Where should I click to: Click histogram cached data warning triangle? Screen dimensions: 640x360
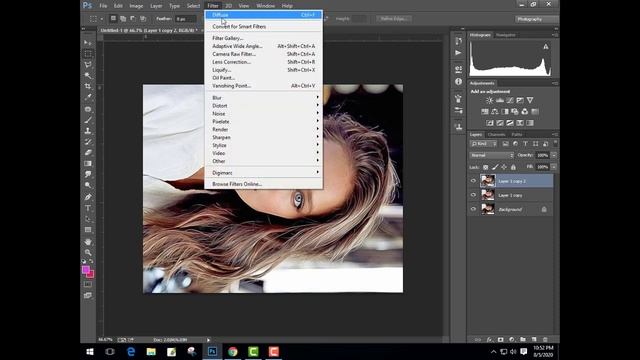point(546,47)
